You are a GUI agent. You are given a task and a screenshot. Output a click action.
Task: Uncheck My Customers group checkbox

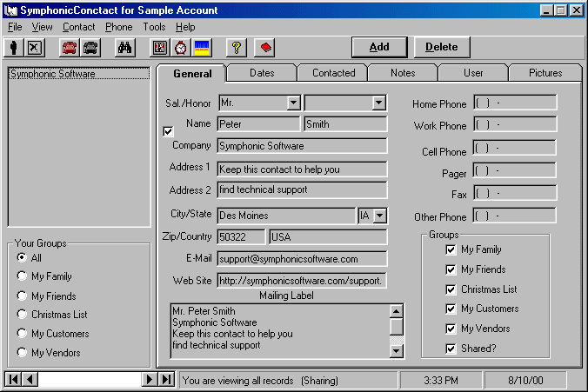(451, 309)
